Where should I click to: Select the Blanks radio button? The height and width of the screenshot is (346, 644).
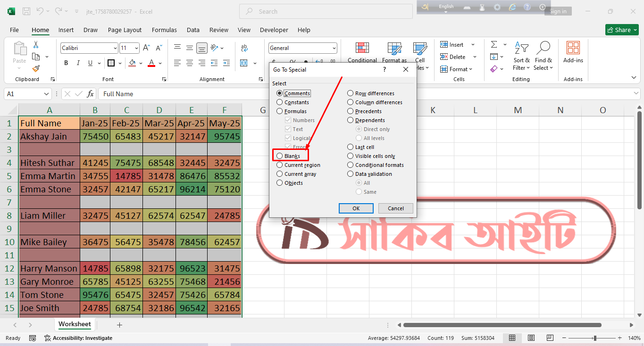(280, 156)
